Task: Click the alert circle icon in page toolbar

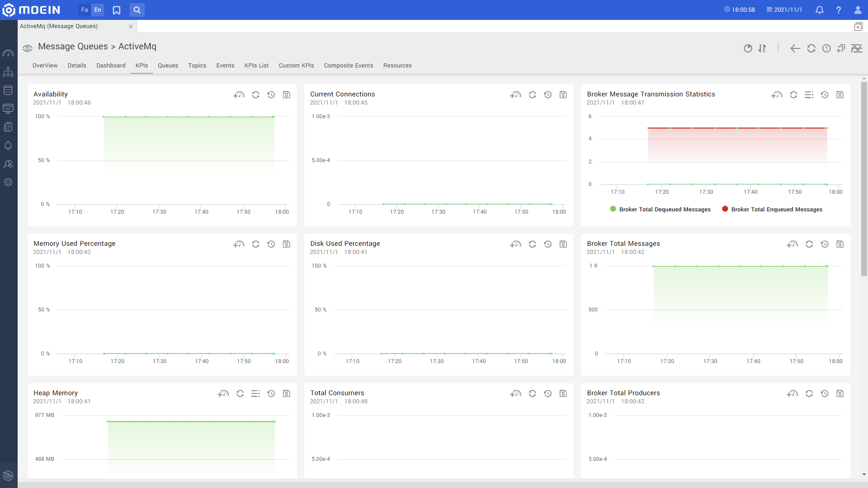Action: click(x=827, y=48)
